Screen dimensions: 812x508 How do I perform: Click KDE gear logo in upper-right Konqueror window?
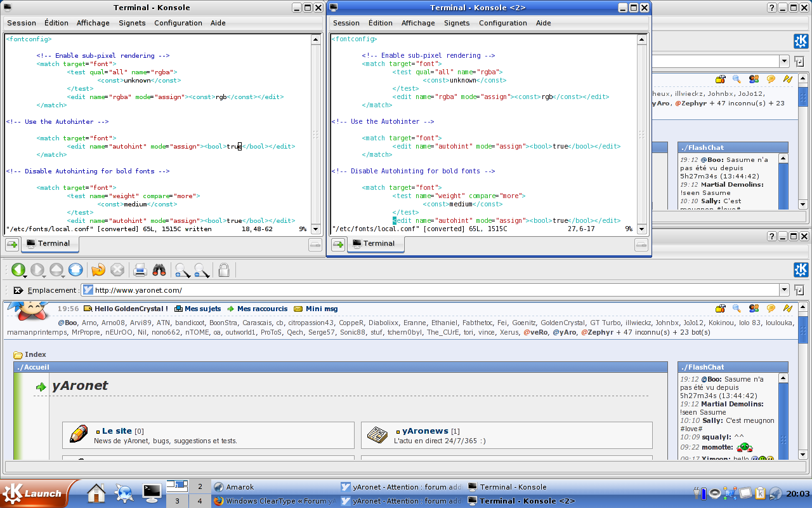(801, 41)
